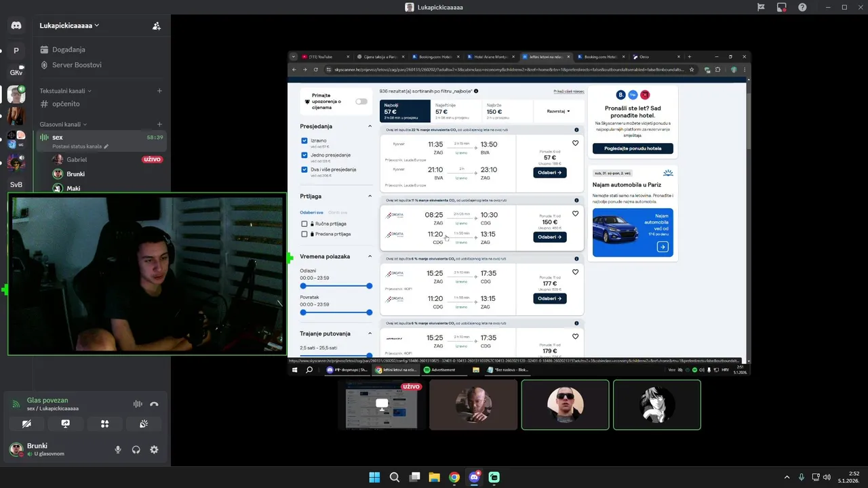Mute microphone in Discord
The width and height of the screenshot is (868, 488).
(x=118, y=449)
